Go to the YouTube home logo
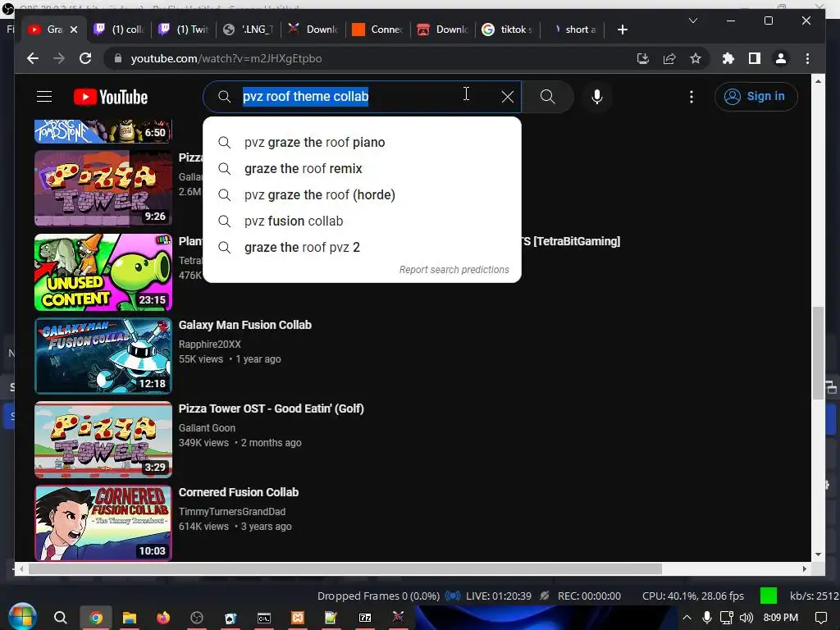 111,97
